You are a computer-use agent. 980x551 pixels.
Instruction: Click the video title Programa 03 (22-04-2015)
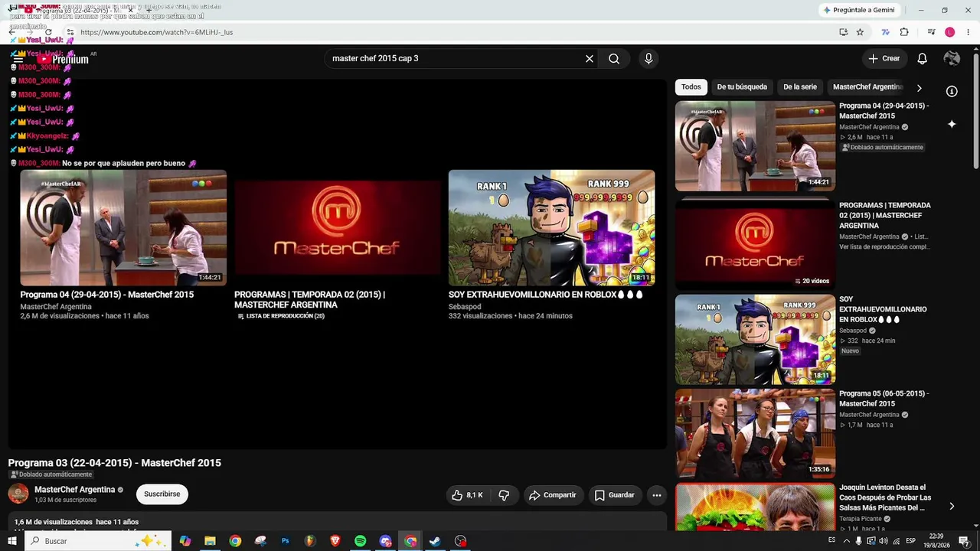click(x=115, y=463)
